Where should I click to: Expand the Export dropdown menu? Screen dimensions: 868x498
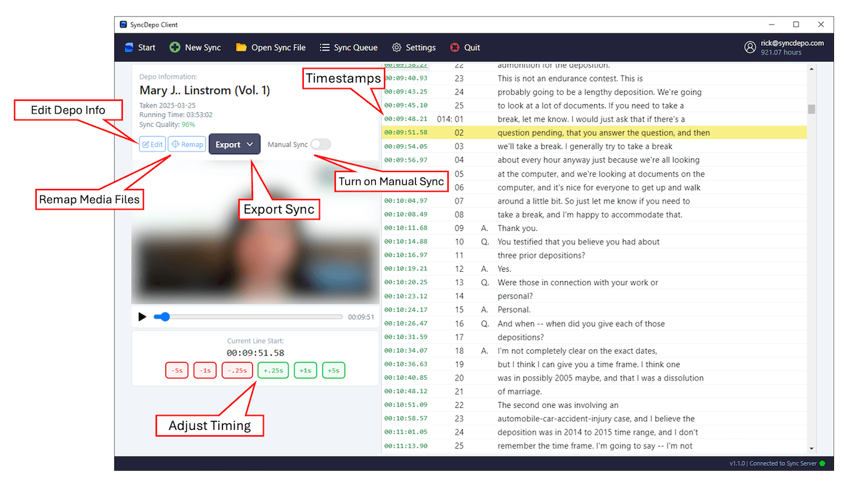click(x=234, y=144)
